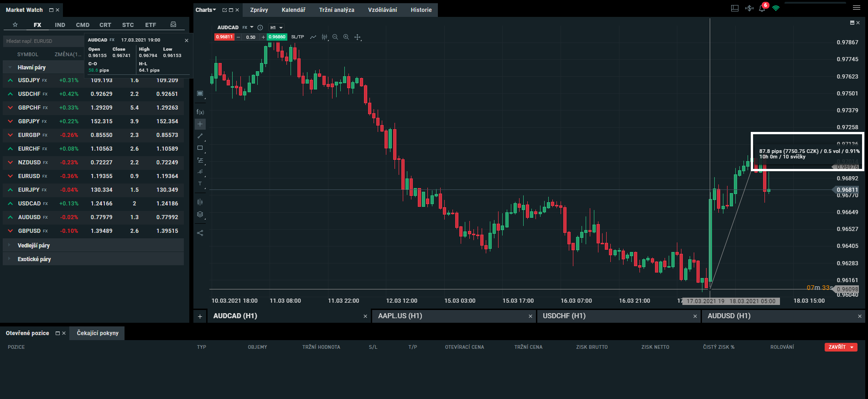868x399 pixels.
Task: Open the H1 timeframe dropdown
Action: coord(276,27)
